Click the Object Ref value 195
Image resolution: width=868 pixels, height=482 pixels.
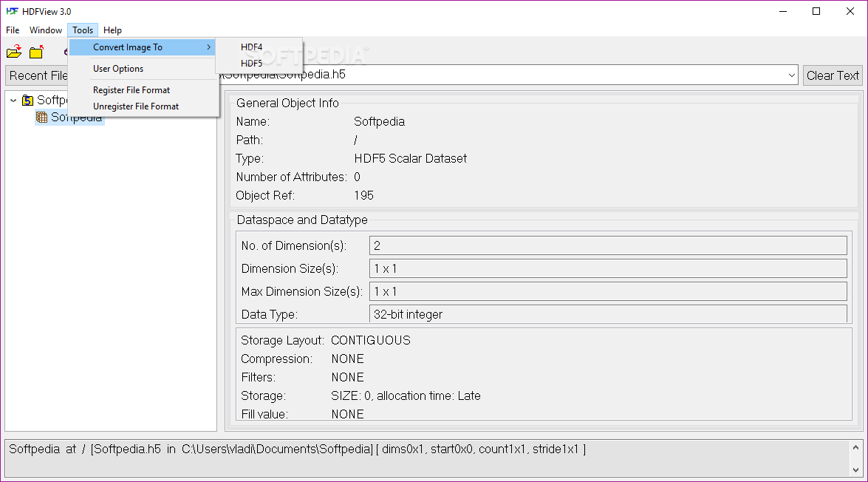click(363, 196)
